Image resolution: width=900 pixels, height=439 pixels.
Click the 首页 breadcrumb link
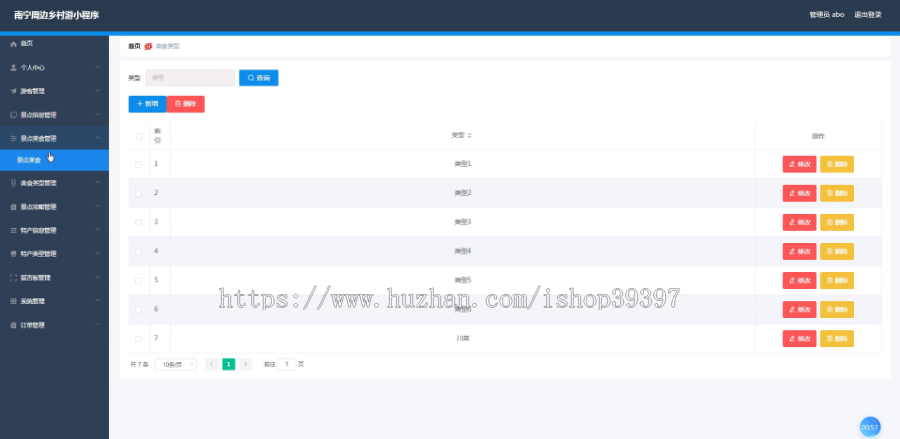pos(134,46)
